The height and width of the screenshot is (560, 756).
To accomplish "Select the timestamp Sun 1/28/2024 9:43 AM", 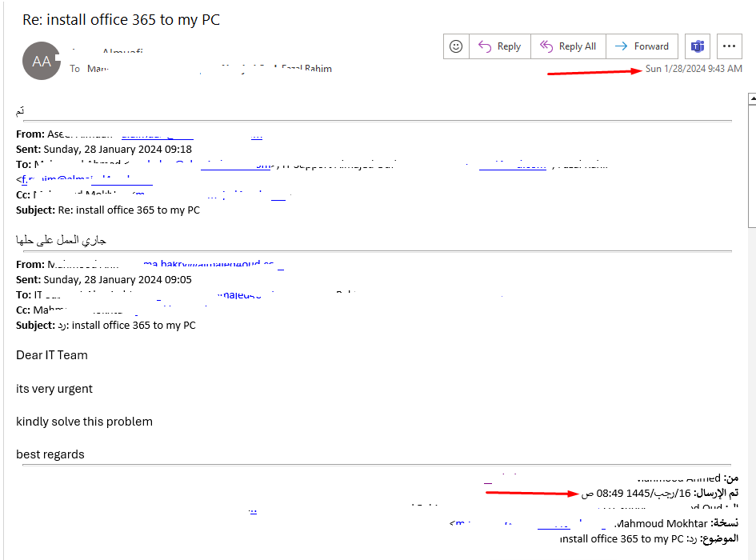I will [x=694, y=69].
